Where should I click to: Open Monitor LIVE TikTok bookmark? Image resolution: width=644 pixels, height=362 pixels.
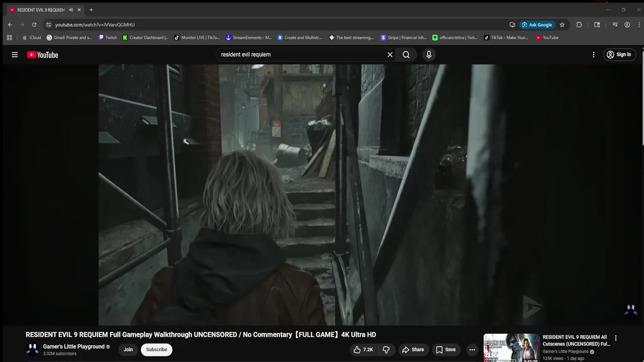click(197, 38)
